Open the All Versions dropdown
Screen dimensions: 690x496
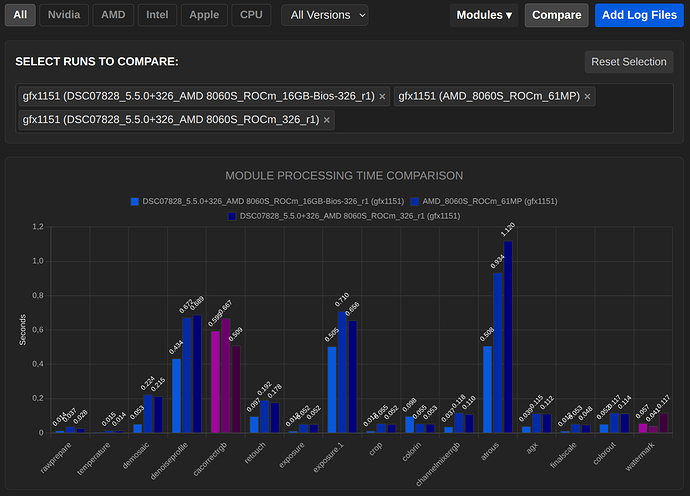coord(325,15)
